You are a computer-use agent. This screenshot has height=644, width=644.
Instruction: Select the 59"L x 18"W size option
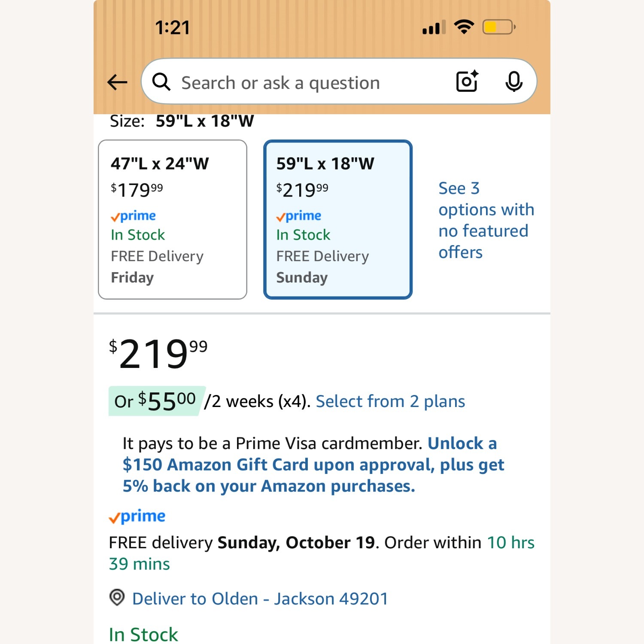click(338, 219)
